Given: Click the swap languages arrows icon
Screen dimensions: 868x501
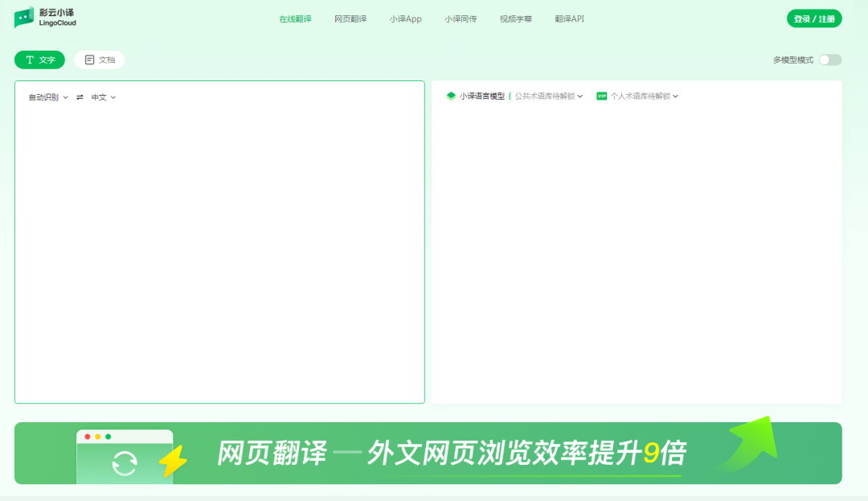Looking at the screenshot, I should point(80,97).
